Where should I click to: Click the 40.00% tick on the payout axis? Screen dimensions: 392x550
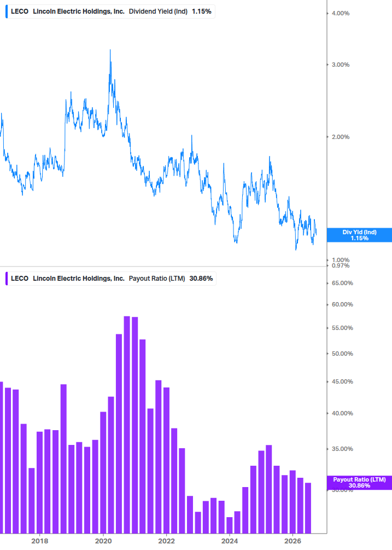342,413
